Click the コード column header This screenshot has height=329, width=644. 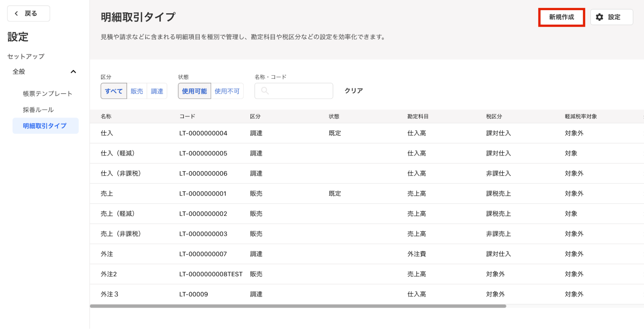187,116
